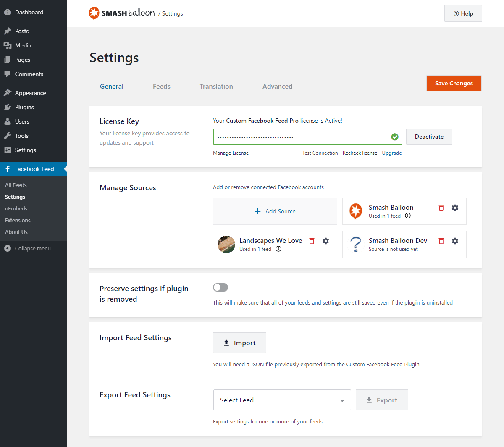Deactivate the license key

coord(429,137)
